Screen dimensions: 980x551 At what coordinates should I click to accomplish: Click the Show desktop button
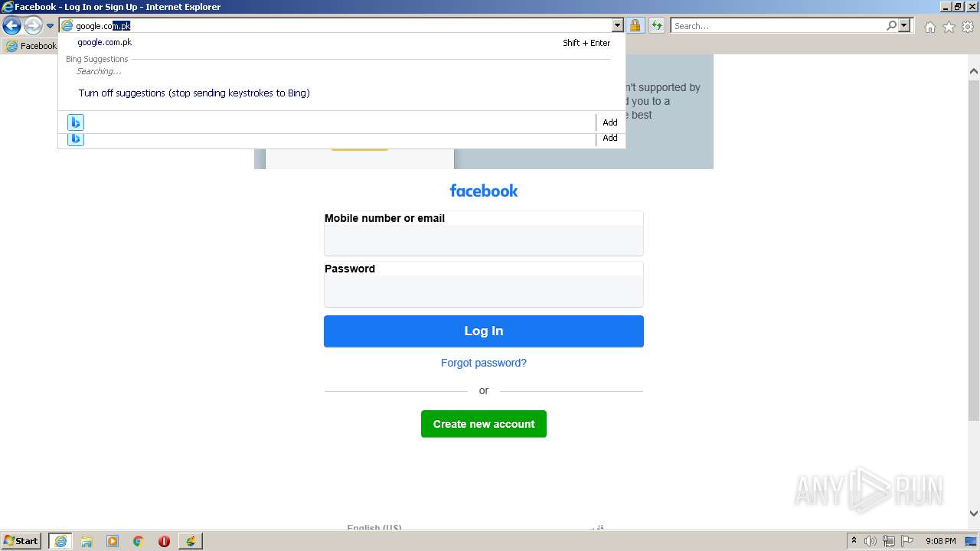click(972, 541)
